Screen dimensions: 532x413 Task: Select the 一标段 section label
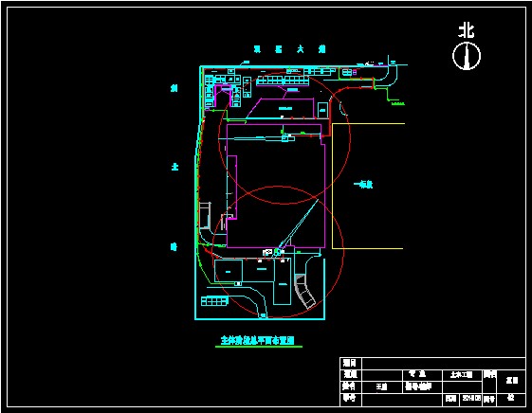(x=363, y=185)
